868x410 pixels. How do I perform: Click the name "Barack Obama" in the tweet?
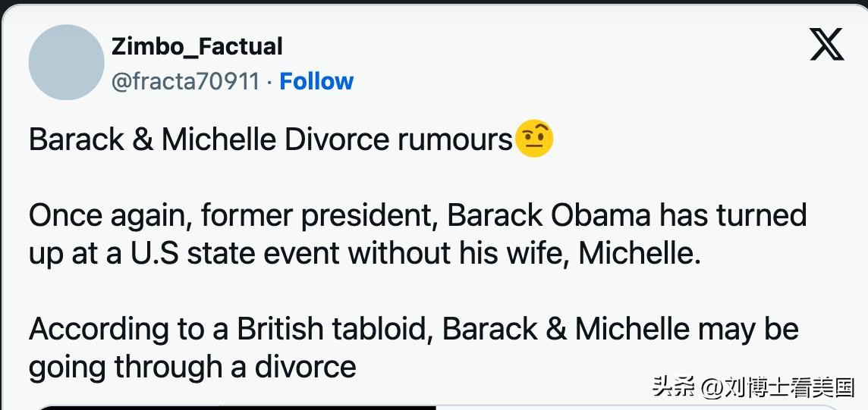549,216
